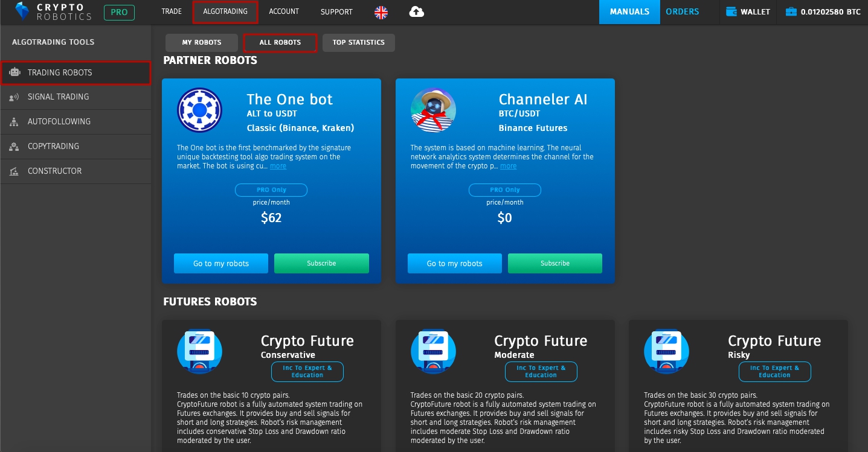This screenshot has width=868, height=452.
Task: Click the Trading Robots robot icon
Action: click(14, 72)
